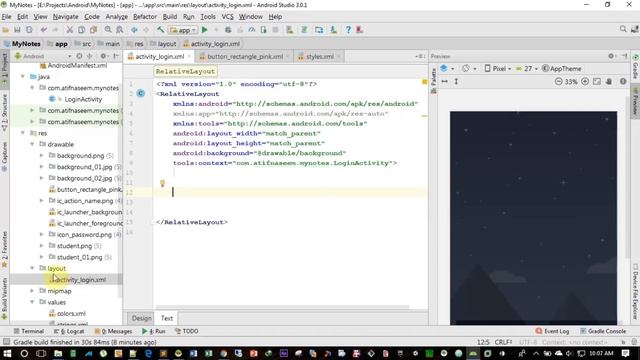Viewport: 640px width, 360px height.
Task: Click the Undo toolbar icon
Action: 44,30
